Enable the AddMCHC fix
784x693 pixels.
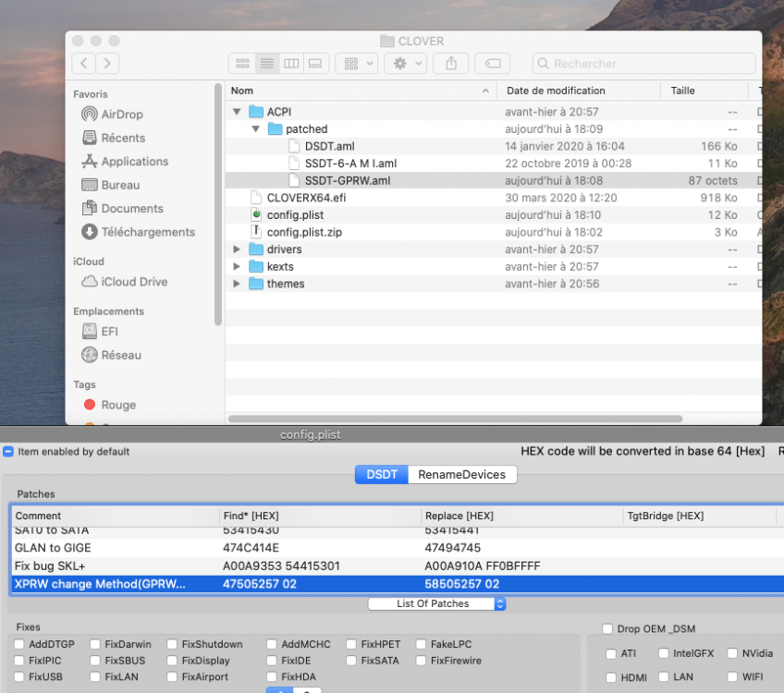pos(272,644)
